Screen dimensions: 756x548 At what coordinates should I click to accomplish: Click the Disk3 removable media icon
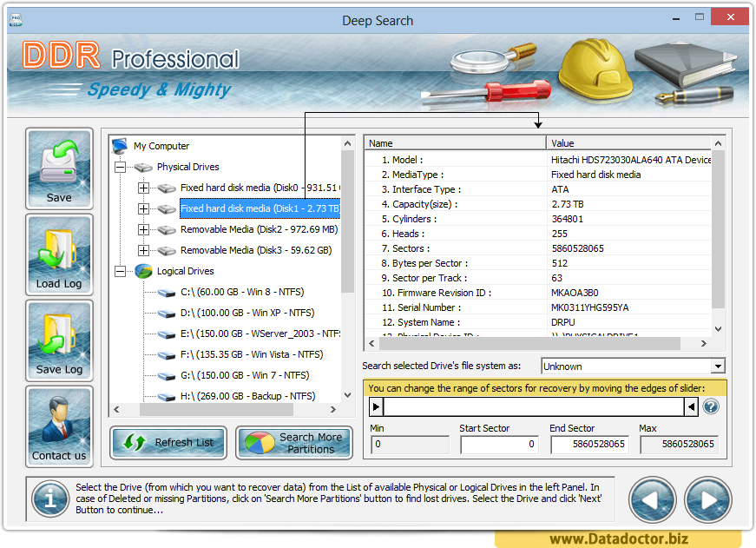coord(167,250)
